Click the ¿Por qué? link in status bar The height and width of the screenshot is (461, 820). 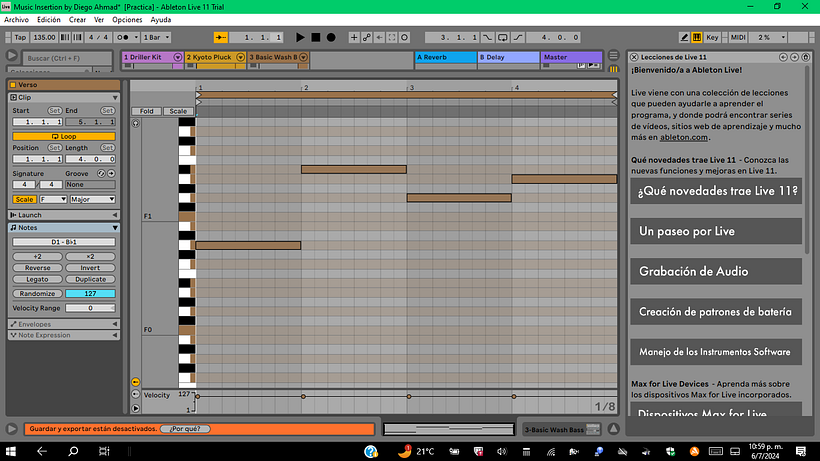[x=185, y=429]
